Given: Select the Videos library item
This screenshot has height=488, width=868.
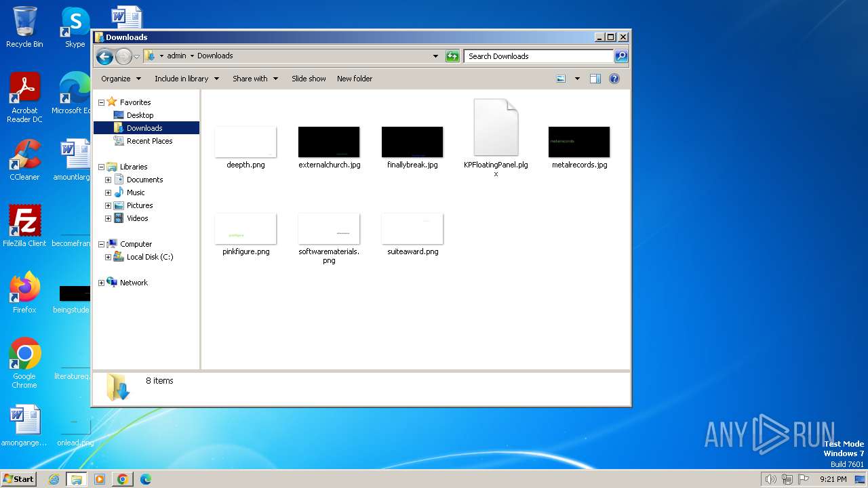Looking at the screenshot, I should (137, 218).
